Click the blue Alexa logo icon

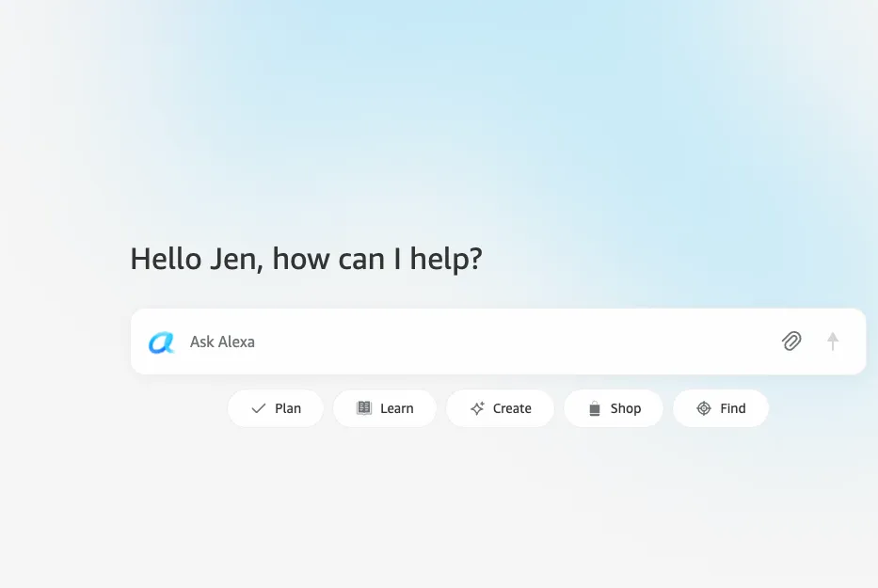(x=161, y=342)
